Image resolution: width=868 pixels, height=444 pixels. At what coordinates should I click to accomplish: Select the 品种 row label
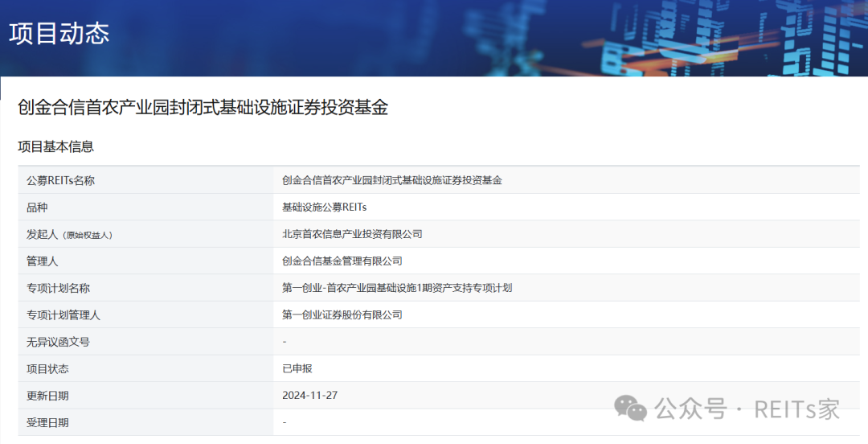pyautogui.click(x=37, y=208)
